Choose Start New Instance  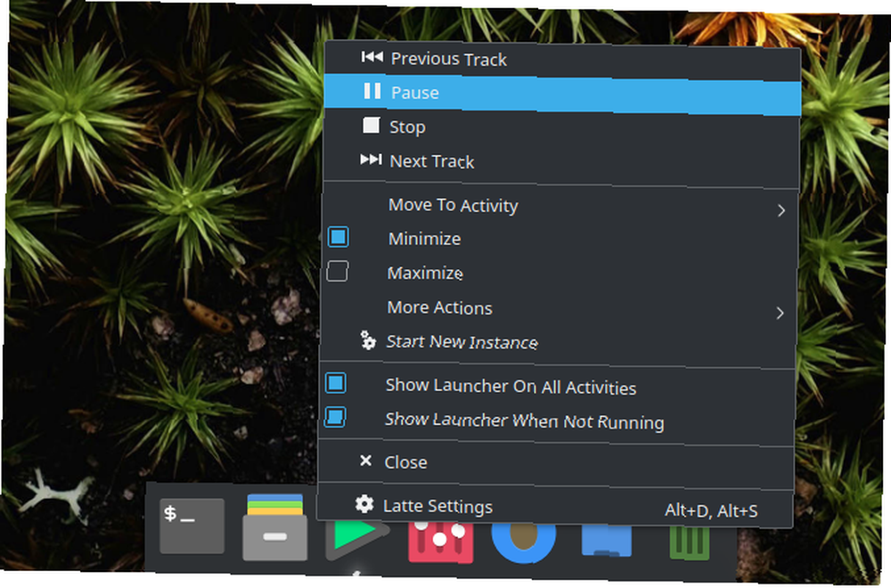559,343
